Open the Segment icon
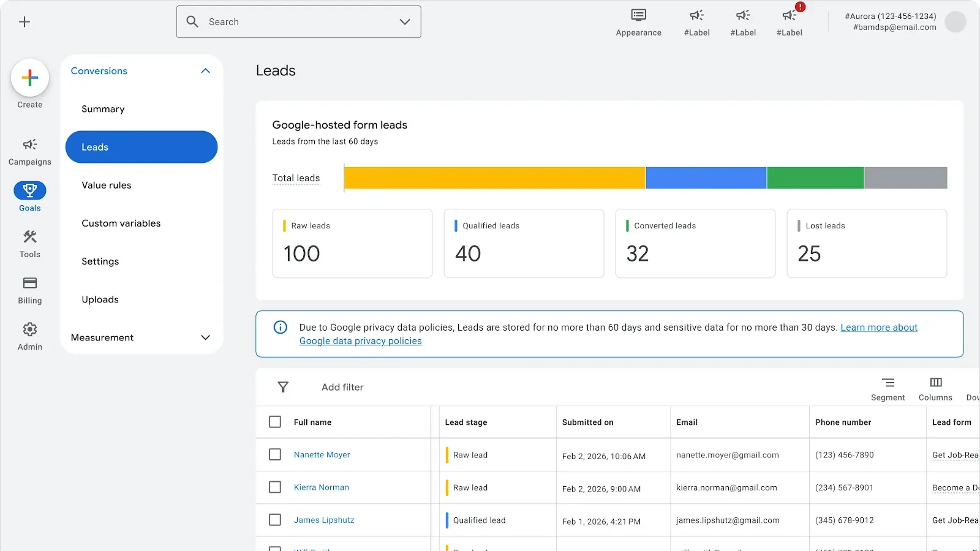The image size is (980, 551). tap(888, 383)
